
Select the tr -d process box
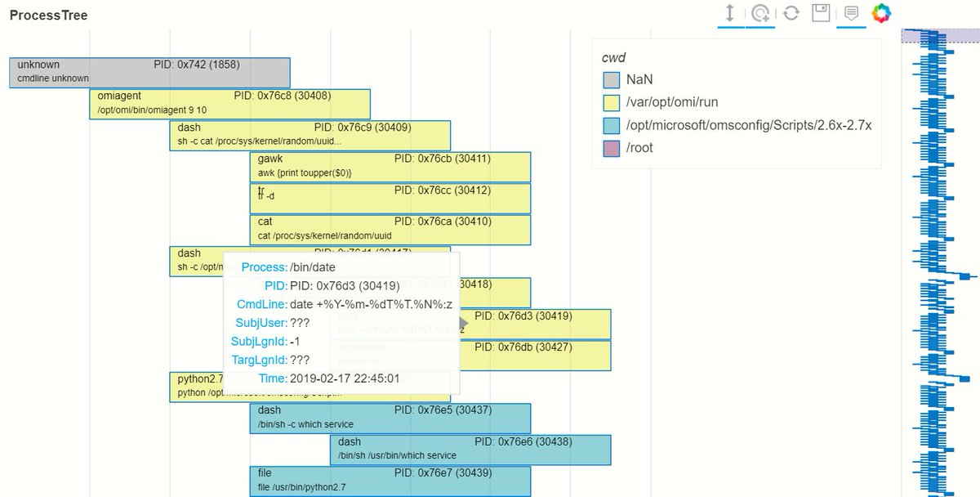[x=390, y=198]
